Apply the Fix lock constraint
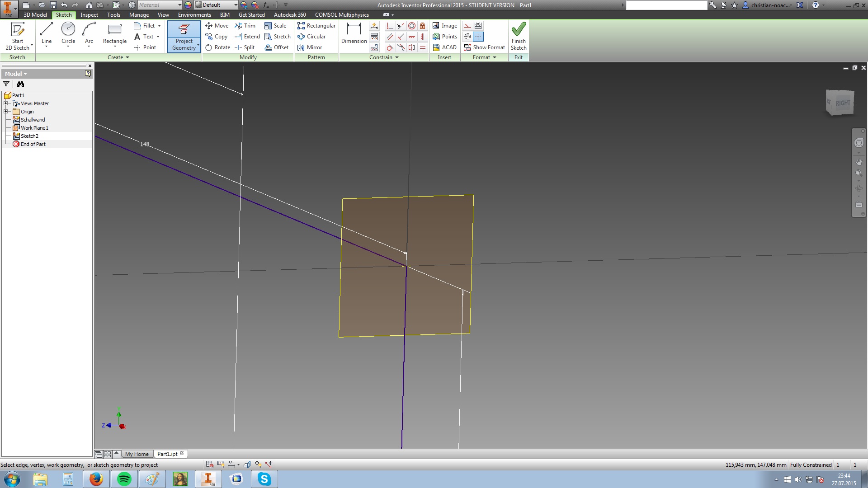The image size is (868, 488). coord(422,26)
